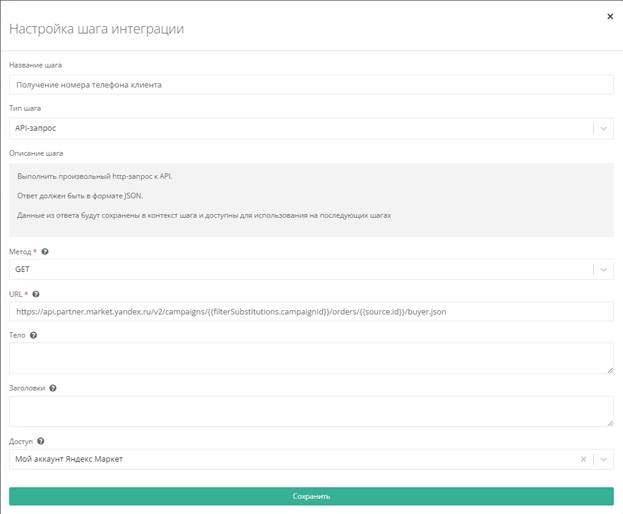Select the API-запрос step type combo box
The width and height of the screenshot is (623, 514).
coord(311,128)
